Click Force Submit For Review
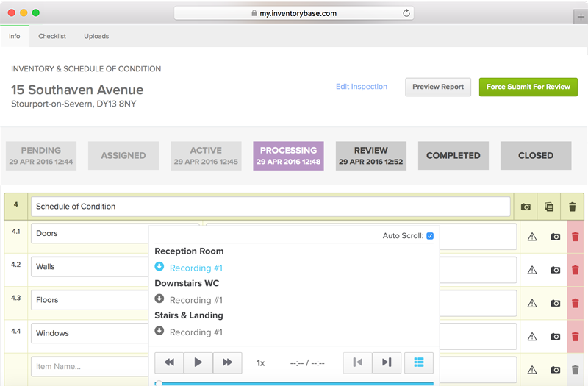 click(528, 87)
